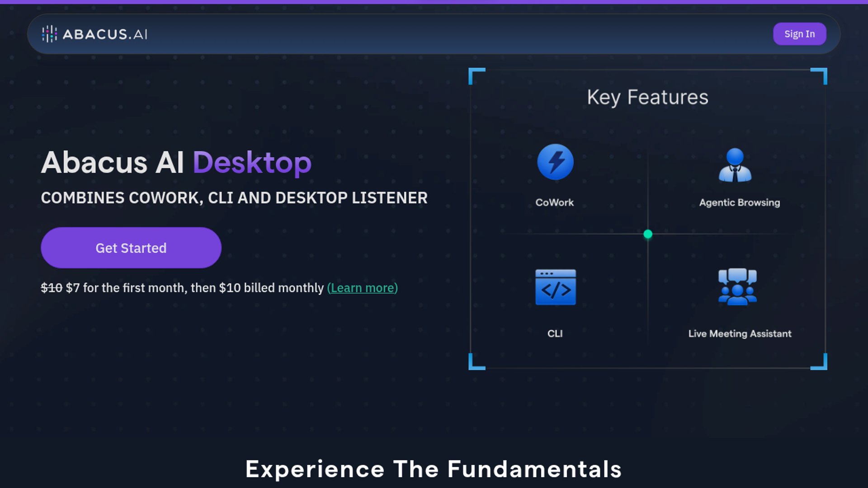Click the green center dot in features grid

tap(648, 234)
